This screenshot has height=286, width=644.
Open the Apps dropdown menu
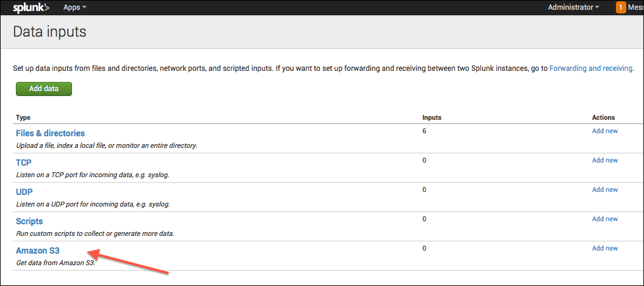[74, 7]
